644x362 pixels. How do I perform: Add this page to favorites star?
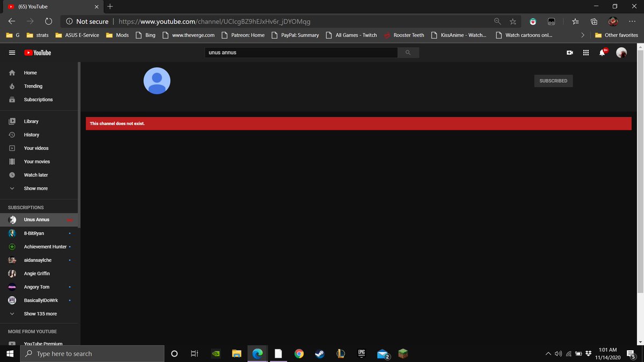(513, 21)
